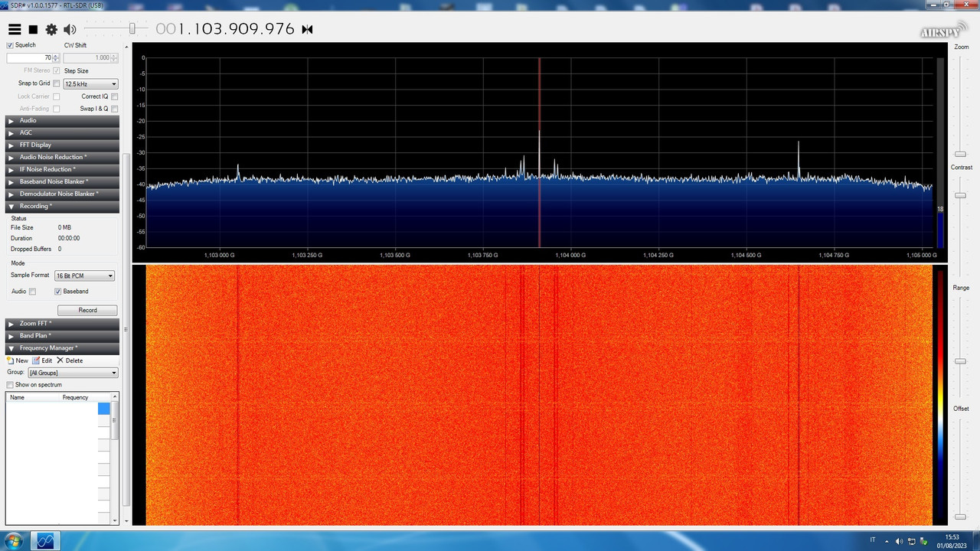The height and width of the screenshot is (551, 980).
Task: Expand the IF Noise Reduction panel
Action: pyautogui.click(x=62, y=169)
